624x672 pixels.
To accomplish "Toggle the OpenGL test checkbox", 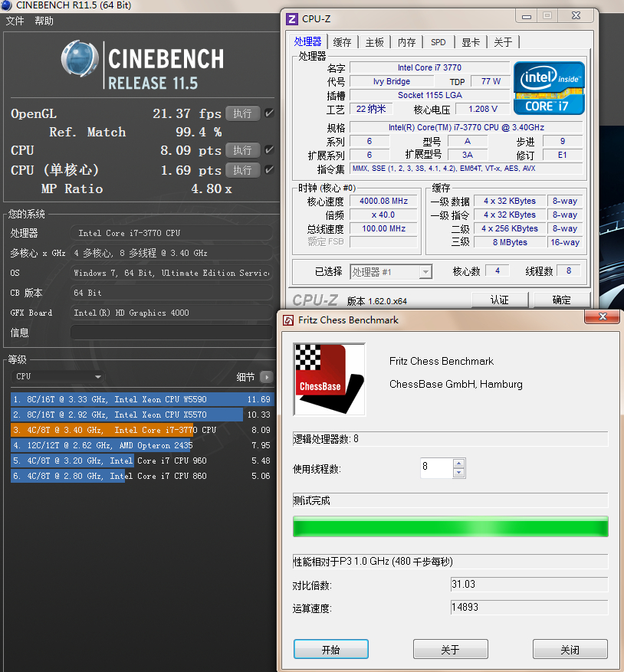I will pos(269,113).
